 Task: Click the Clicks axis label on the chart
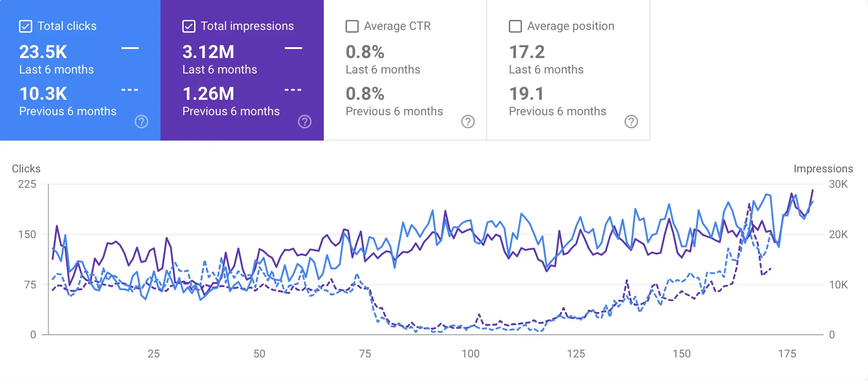point(25,168)
